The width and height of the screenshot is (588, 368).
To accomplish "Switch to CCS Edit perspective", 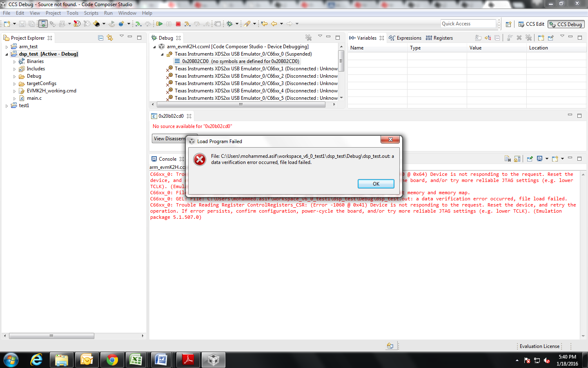I will [531, 24].
